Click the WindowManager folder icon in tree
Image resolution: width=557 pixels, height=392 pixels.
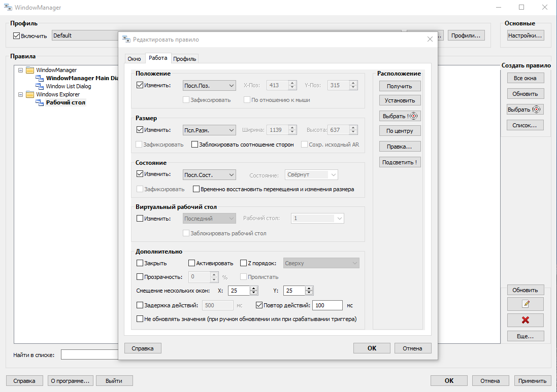[30, 70]
